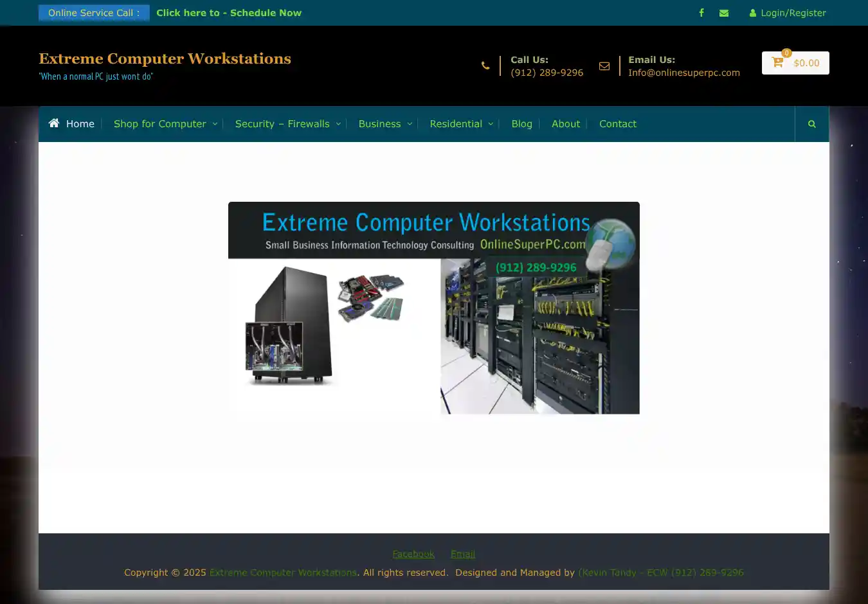Open the search magnifier in navigation bar
Image resolution: width=868 pixels, height=604 pixels.
click(x=811, y=124)
